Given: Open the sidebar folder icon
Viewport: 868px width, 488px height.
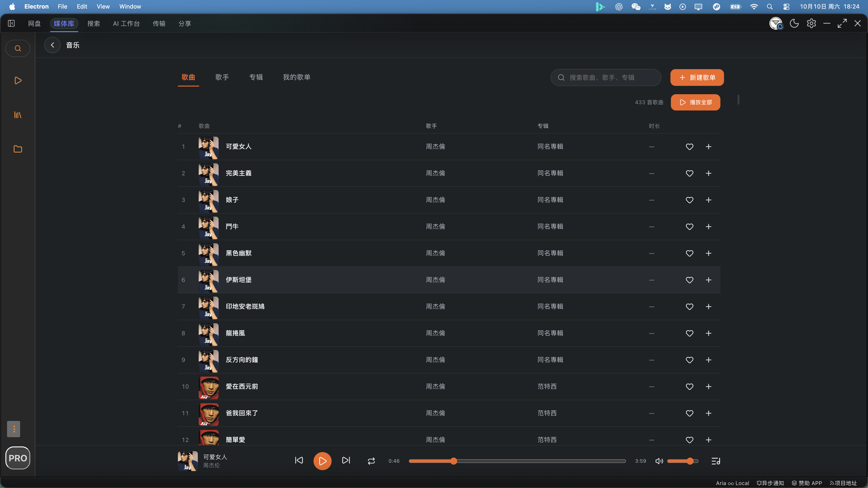Looking at the screenshot, I should (18, 149).
